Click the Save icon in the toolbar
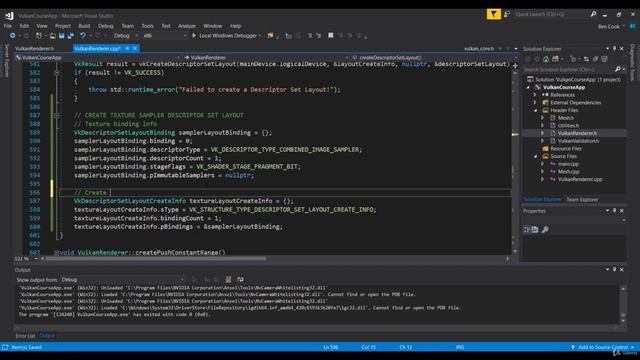The image size is (640, 360). pyautogui.click(x=62, y=36)
